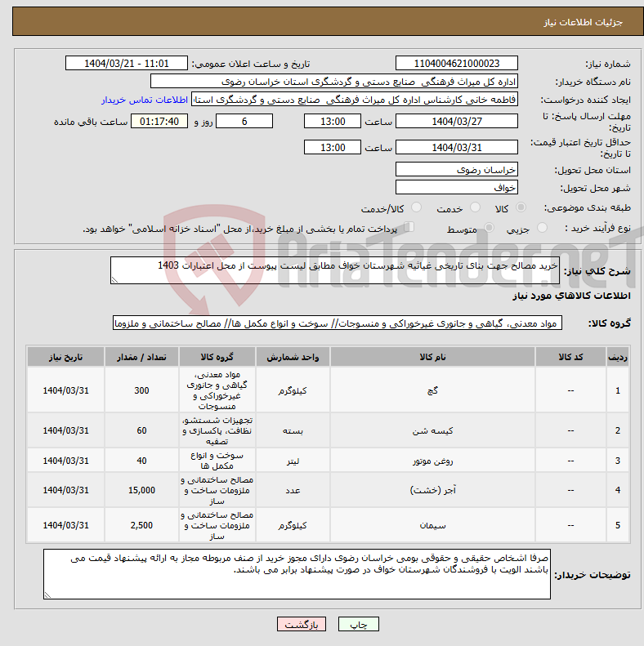Toggle the اسناد خزانه اسلامی payment checkbox
This screenshot has width=644, height=646.
point(409,227)
